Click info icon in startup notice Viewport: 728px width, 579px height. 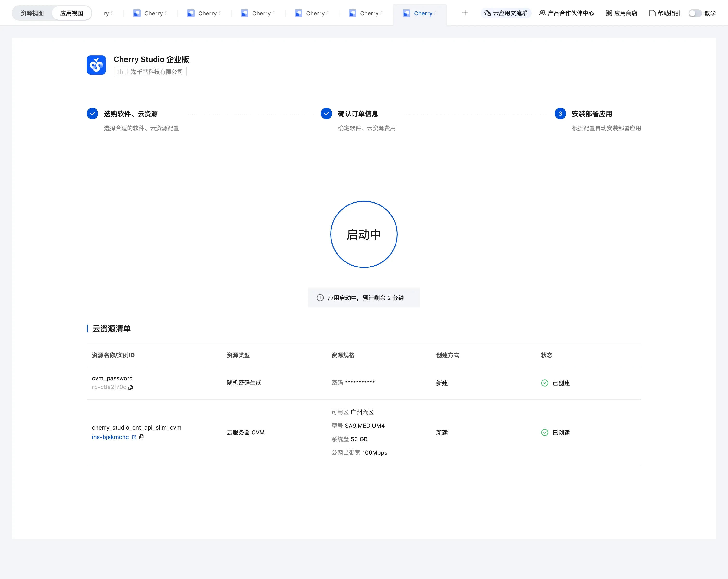coord(320,298)
